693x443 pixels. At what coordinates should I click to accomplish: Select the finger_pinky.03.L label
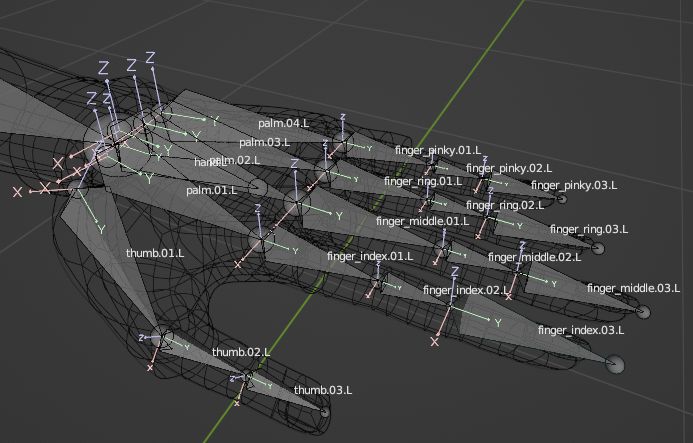(574, 185)
